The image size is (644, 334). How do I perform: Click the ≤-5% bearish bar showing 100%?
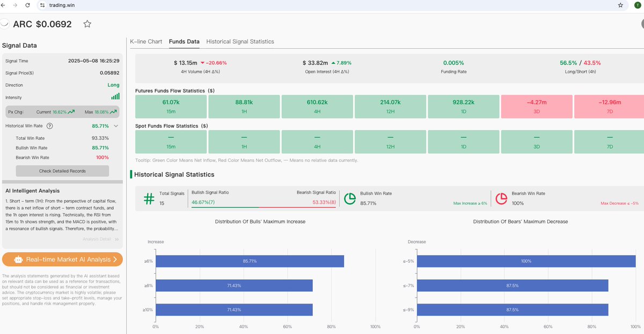[526, 261]
